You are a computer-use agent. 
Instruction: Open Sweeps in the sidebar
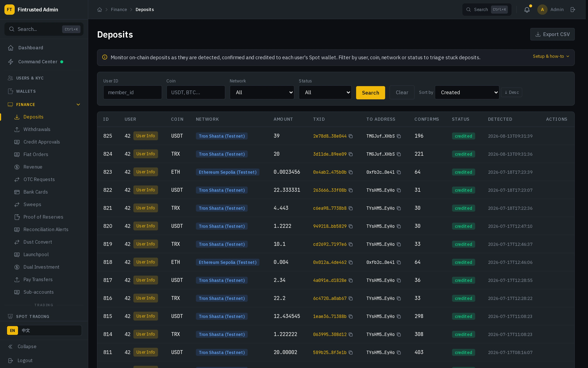point(32,204)
